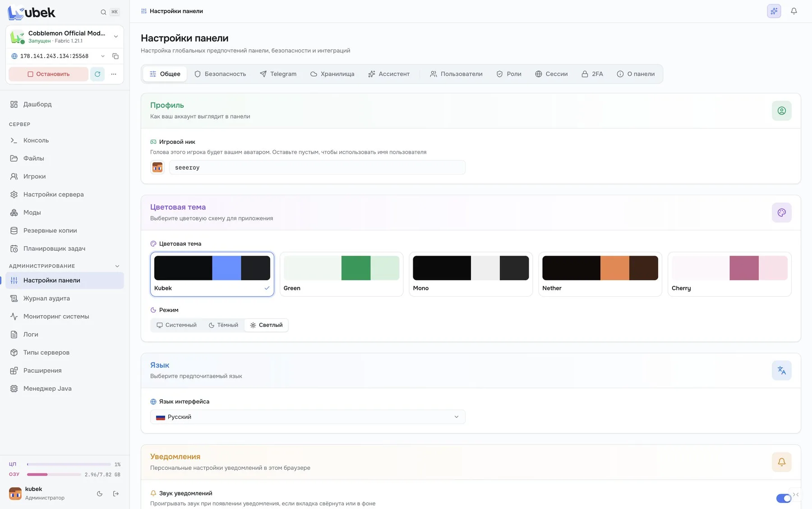Expand the server selector chevron

click(116, 37)
